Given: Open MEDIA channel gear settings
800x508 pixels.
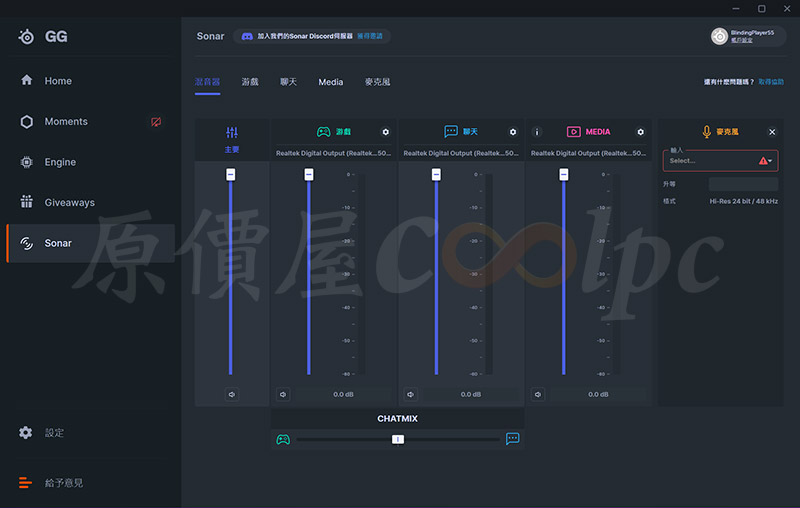Looking at the screenshot, I should [x=640, y=132].
